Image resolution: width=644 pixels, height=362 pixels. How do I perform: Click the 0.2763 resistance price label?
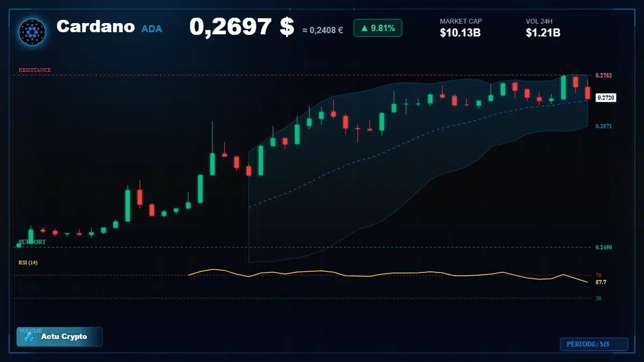(604, 76)
